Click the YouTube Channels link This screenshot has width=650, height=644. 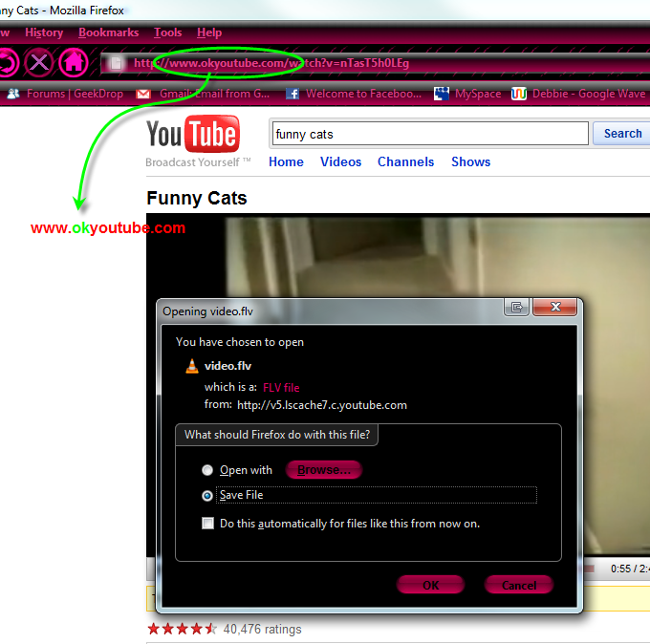pyautogui.click(x=405, y=161)
